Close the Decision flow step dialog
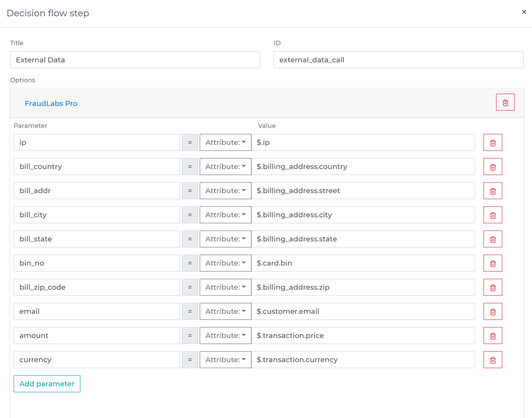This screenshot has height=418, width=532. [x=524, y=12]
